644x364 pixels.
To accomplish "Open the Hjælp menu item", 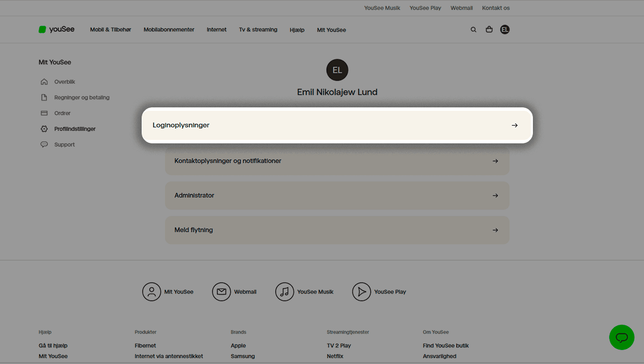I will [297, 30].
